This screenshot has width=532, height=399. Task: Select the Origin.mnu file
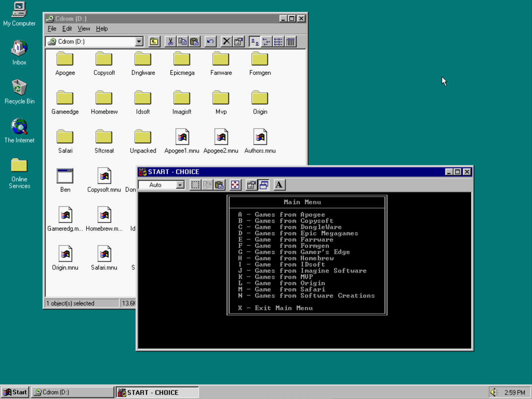65,258
